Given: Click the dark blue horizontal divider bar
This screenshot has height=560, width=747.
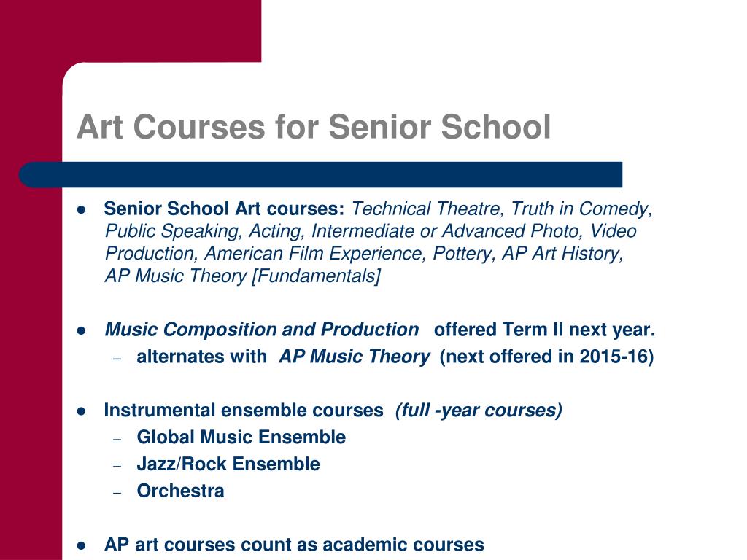Looking at the screenshot, I should [321, 175].
